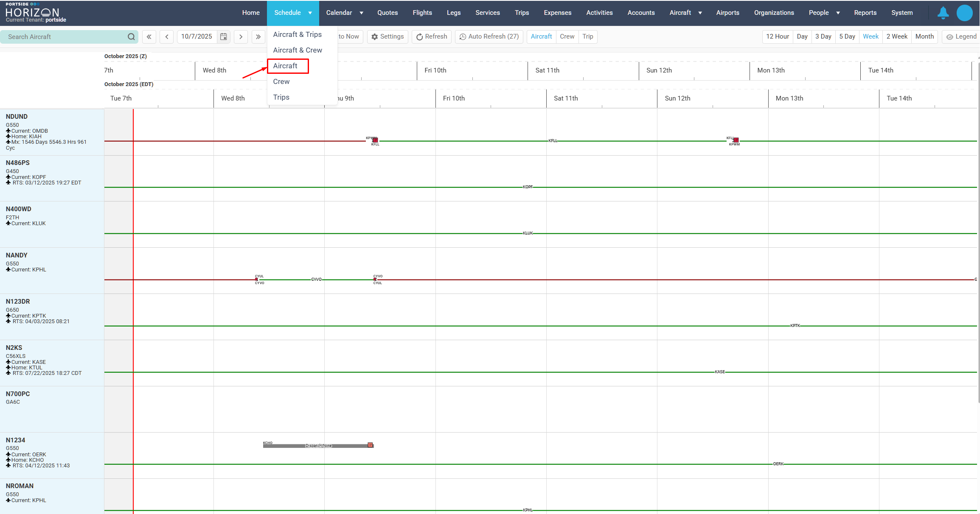The height and width of the screenshot is (514, 980).
Task: Jump forward with double-right arrow button
Action: [x=258, y=37]
